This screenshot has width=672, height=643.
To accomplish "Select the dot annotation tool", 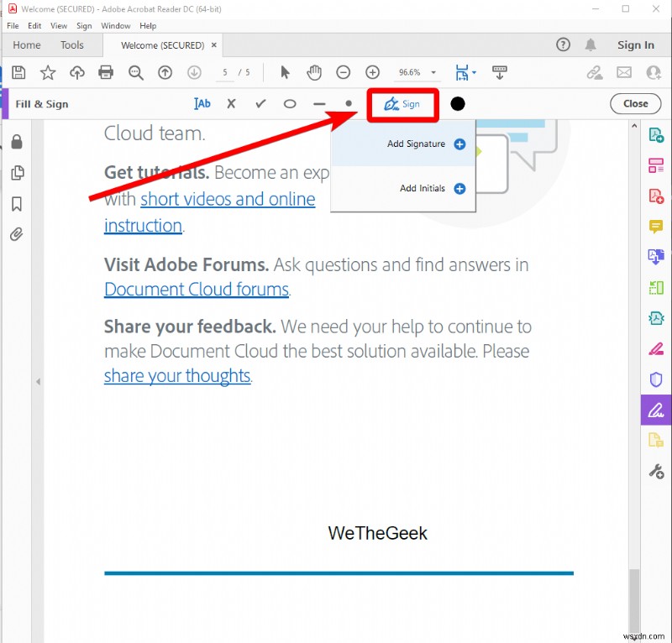I will click(x=348, y=103).
